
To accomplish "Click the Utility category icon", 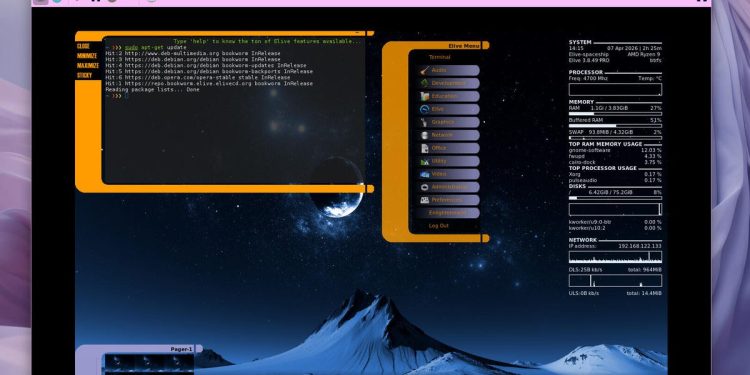I will (x=424, y=161).
